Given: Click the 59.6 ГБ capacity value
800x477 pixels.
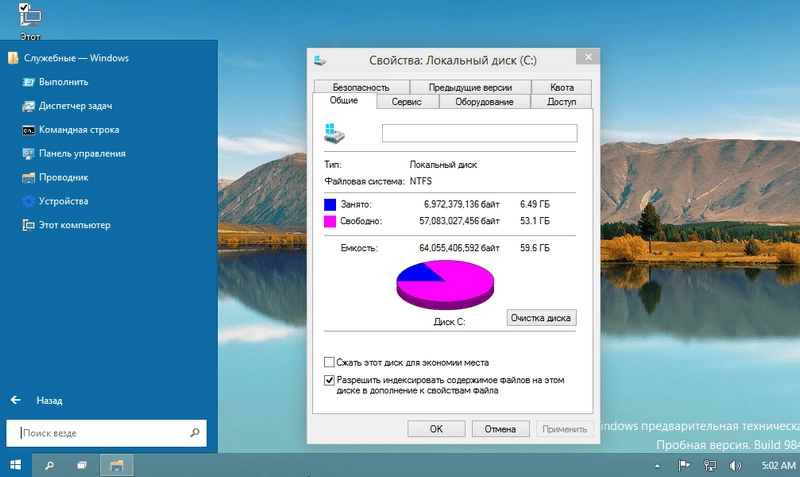Looking at the screenshot, I should [535, 248].
